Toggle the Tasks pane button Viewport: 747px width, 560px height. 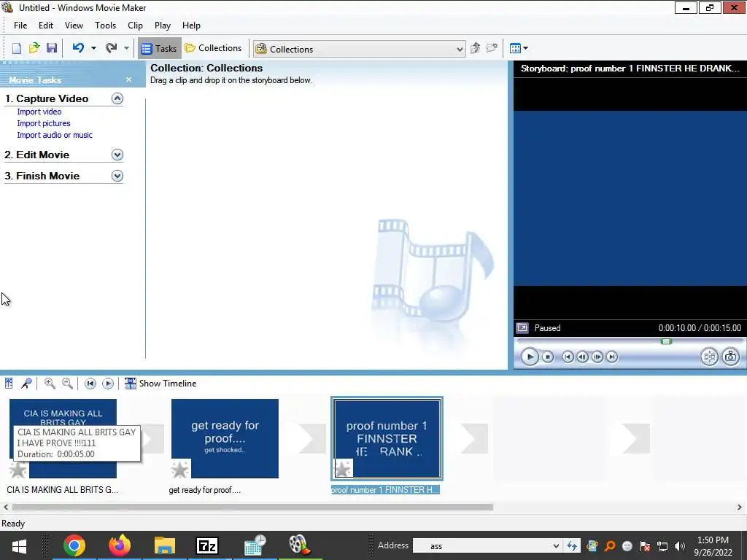point(160,49)
